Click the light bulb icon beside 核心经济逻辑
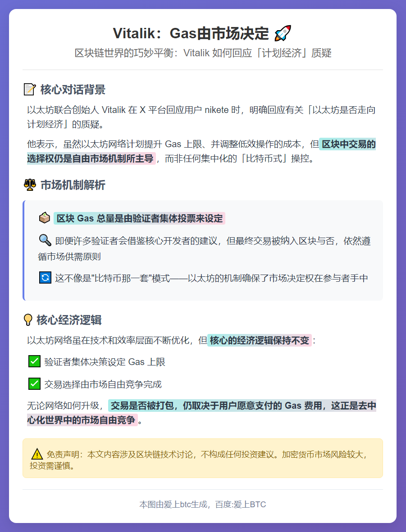 click(28, 320)
